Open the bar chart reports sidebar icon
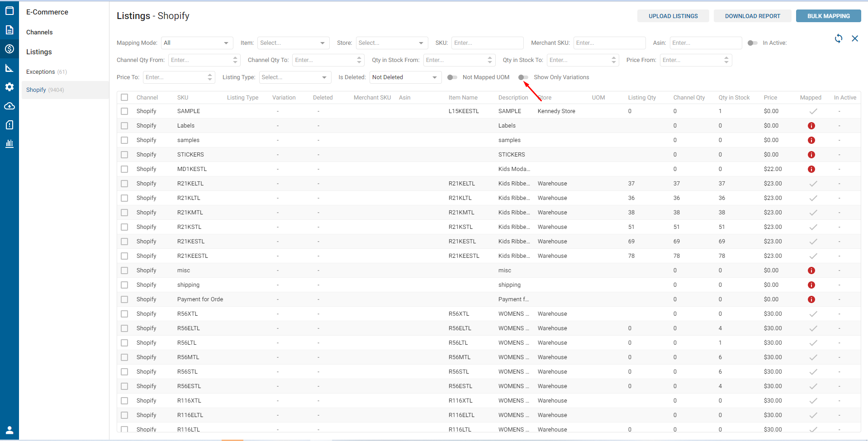Image resolution: width=868 pixels, height=441 pixels. tap(9, 144)
